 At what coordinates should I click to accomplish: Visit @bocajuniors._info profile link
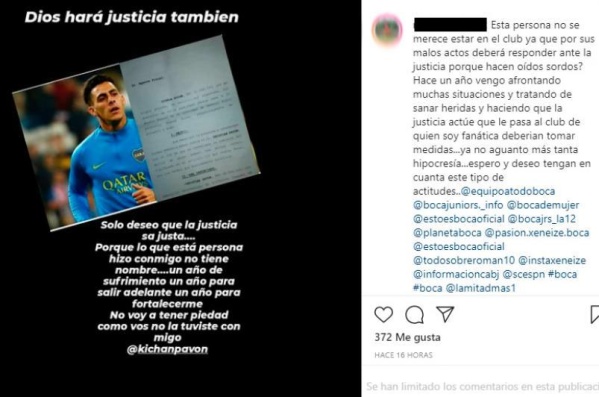458,205
